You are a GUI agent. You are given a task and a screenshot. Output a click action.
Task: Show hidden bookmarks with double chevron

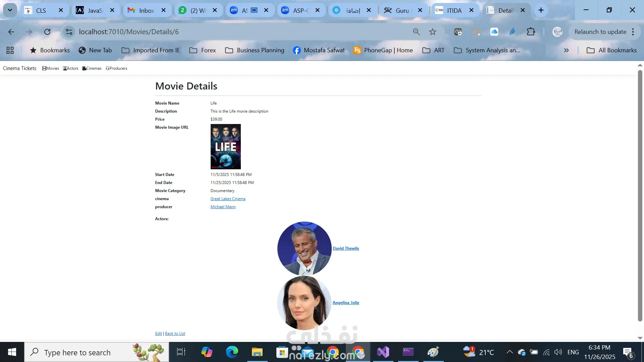566,50
